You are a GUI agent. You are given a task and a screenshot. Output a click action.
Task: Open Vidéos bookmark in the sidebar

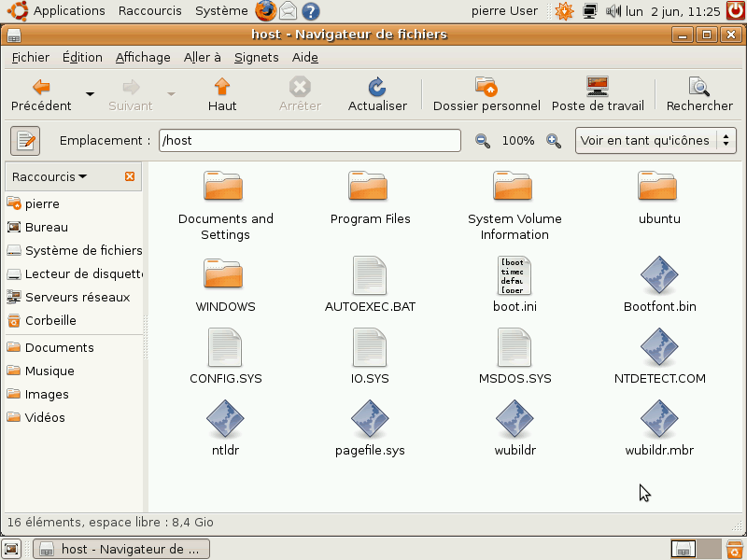[74, 417]
